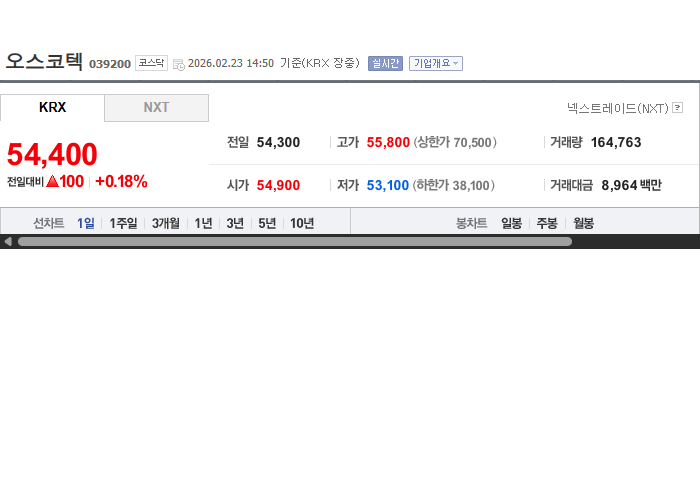This screenshot has width=700, height=490.
Task: Select the 5년 line chart period
Action: [x=267, y=223]
